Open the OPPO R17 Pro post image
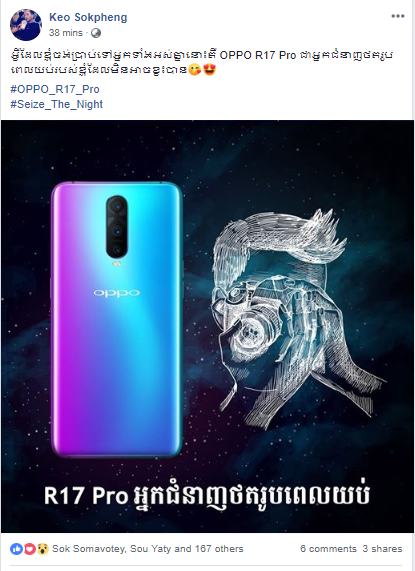This screenshot has height=571, width=415. [208, 326]
